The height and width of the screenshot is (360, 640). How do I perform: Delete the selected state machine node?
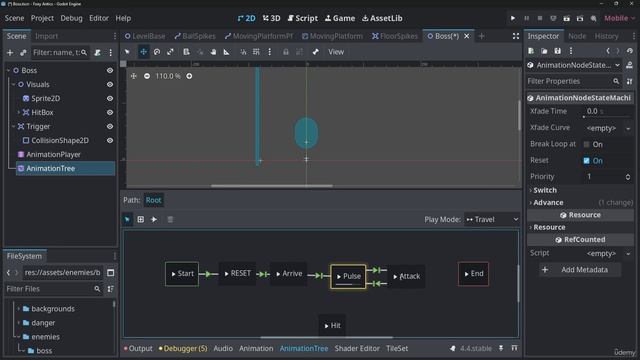(170, 220)
